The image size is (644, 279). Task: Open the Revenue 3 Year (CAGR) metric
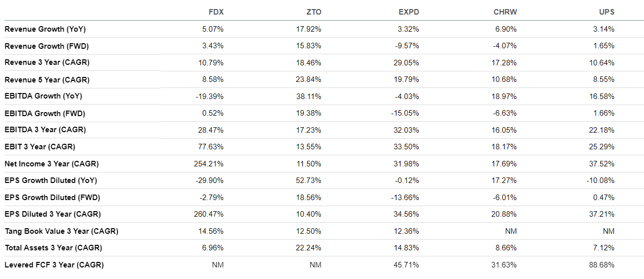[47, 63]
